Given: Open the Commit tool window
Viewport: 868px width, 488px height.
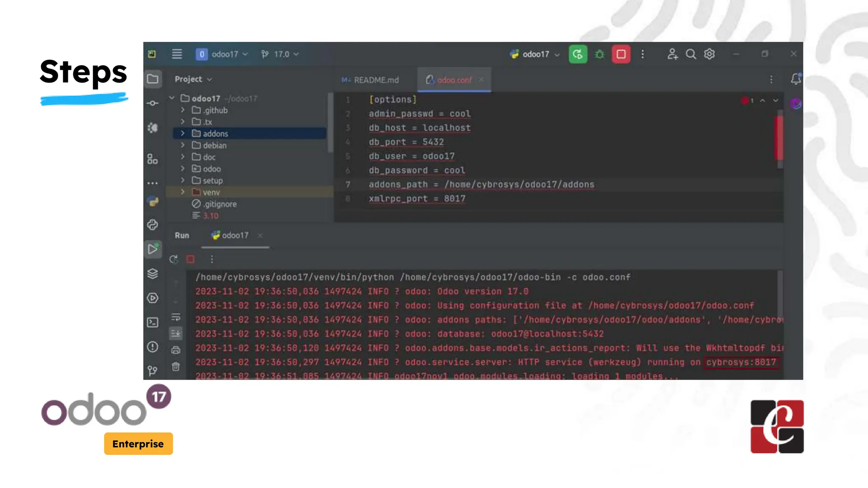Looking at the screenshot, I should 153,103.
